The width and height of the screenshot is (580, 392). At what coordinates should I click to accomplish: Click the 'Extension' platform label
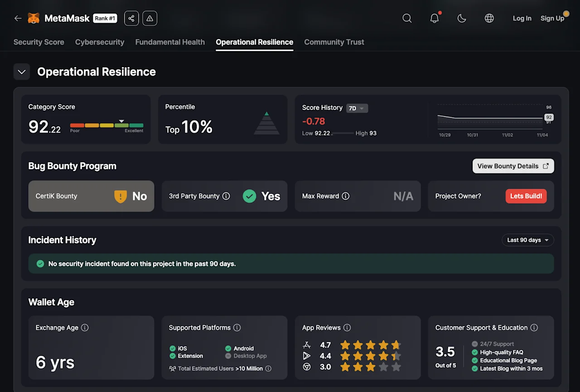[190, 356]
